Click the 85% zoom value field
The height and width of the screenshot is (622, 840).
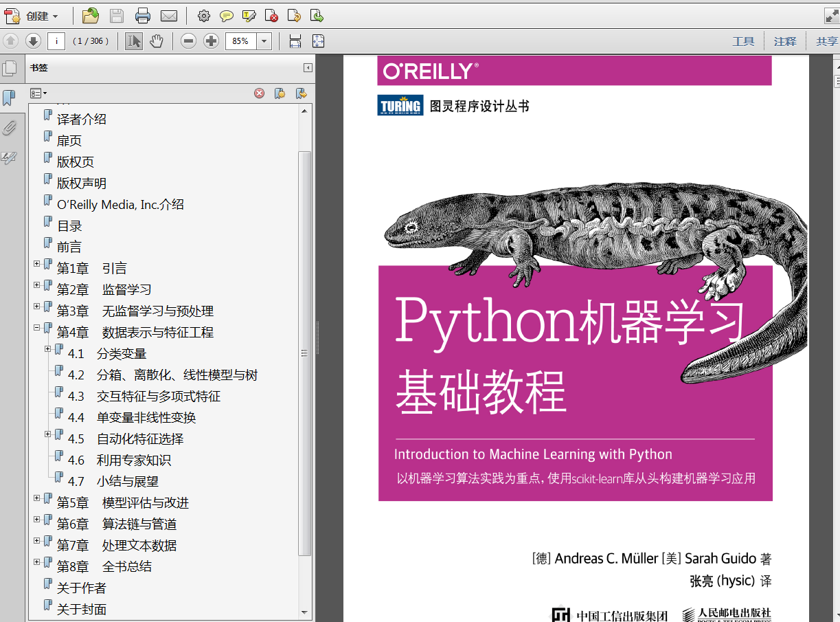tap(241, 41)
